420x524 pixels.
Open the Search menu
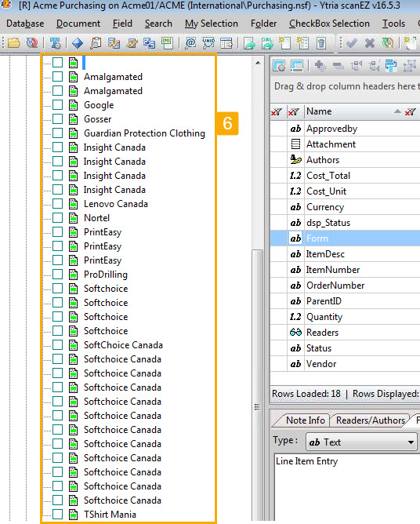pyautogui.click(x=158, y=24)
